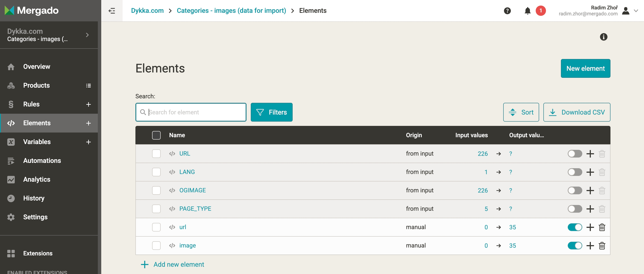
Task: Click plus icon in the url row
Action: click(x=590, y=227)
